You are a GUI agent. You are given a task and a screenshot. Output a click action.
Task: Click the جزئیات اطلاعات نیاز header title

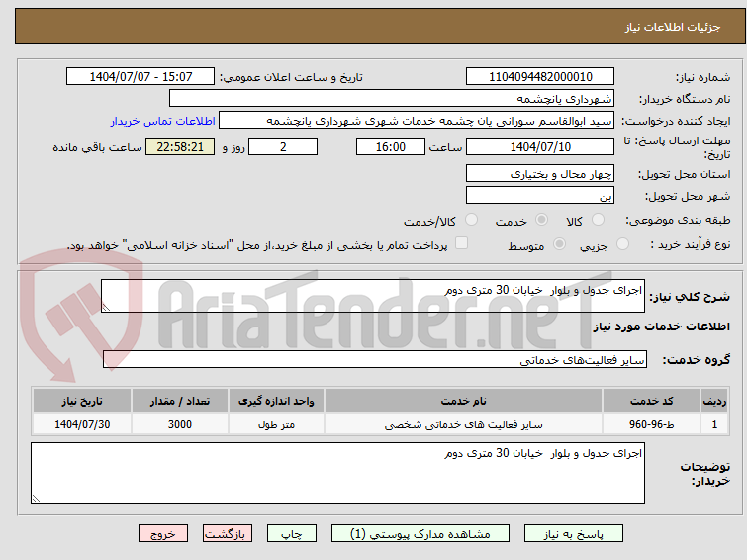673,27
